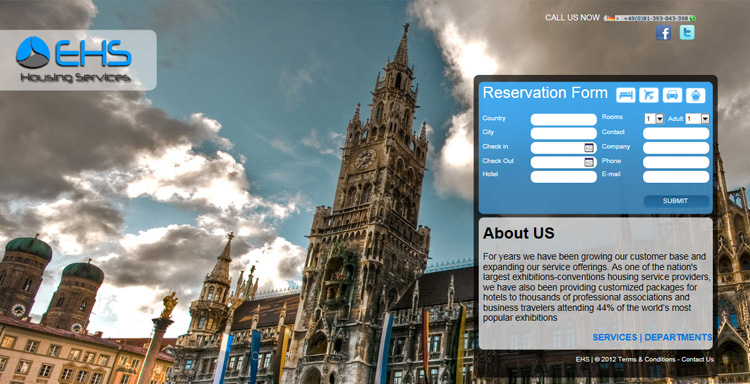
Task: Open the German flag country-code dropdown
Action: [612, 18]
